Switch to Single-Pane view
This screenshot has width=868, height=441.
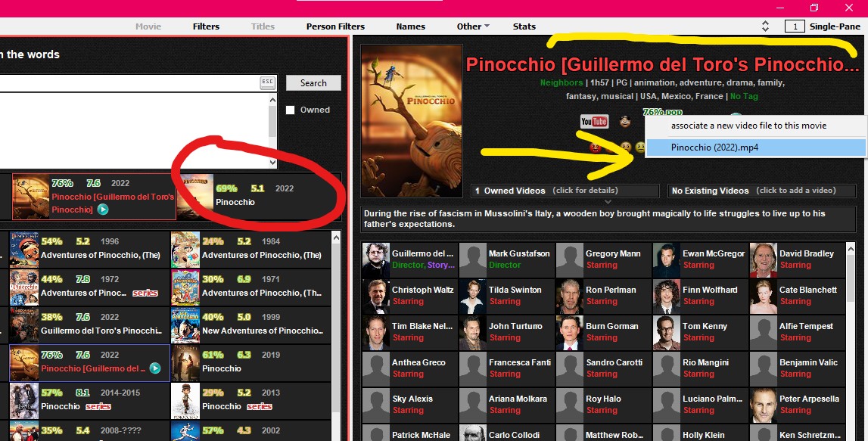click(x=835, y=26)
